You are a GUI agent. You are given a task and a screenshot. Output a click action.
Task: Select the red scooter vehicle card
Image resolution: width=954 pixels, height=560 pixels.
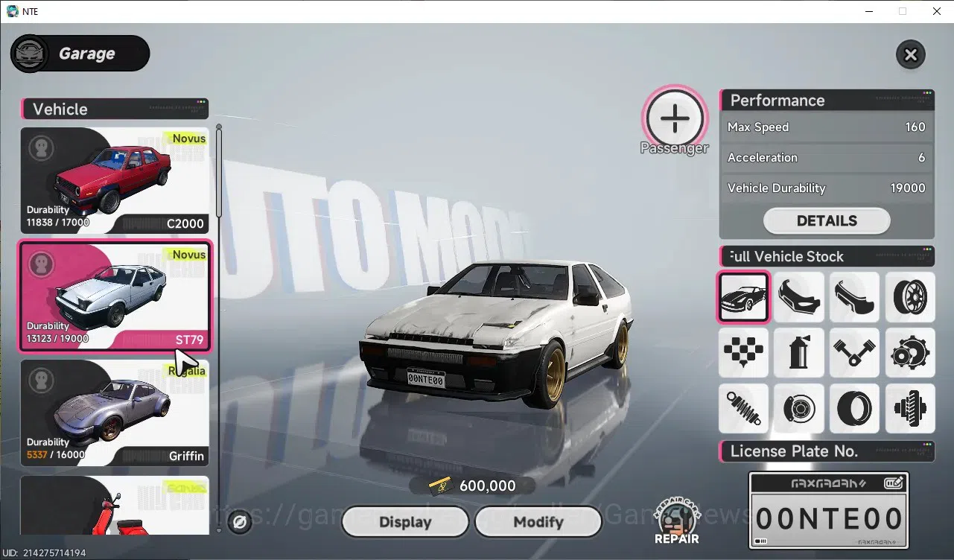(115, 506)
